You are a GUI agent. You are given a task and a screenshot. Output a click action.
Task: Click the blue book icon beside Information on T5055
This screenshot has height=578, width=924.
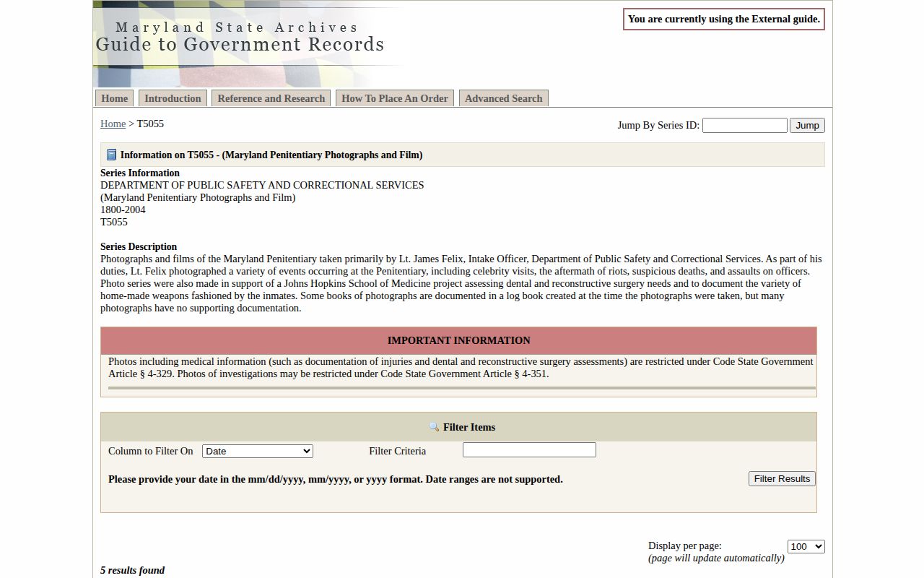[111, 155]
